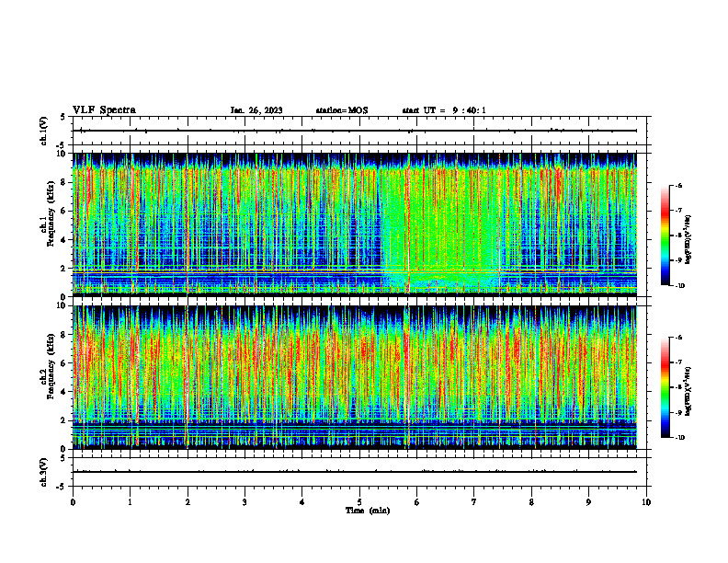Click the "Time (min)" axis title
Image resolution: width=728 pixels, height=563 pixels.
368,511
